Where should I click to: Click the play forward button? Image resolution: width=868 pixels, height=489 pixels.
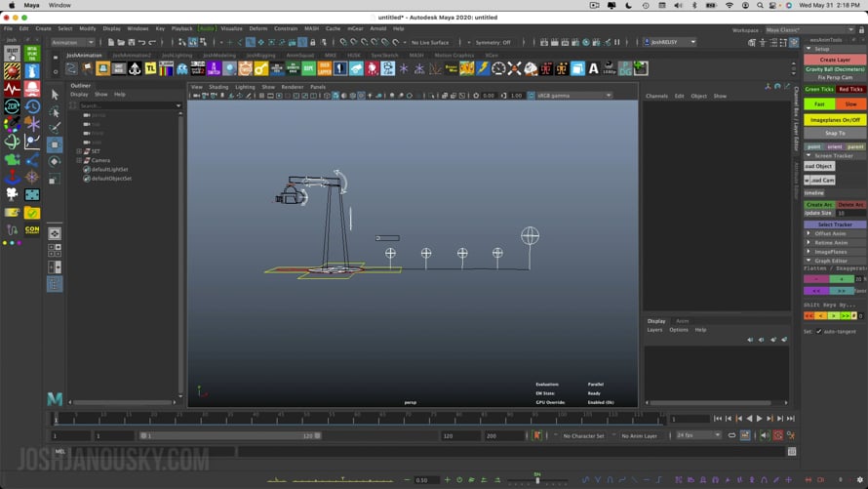[x=759, y=419]
